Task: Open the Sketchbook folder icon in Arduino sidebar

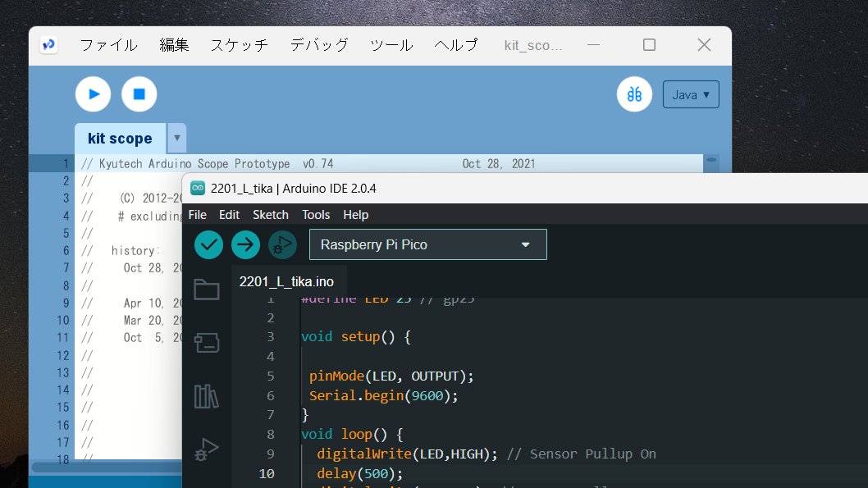Action: (207, 290)
